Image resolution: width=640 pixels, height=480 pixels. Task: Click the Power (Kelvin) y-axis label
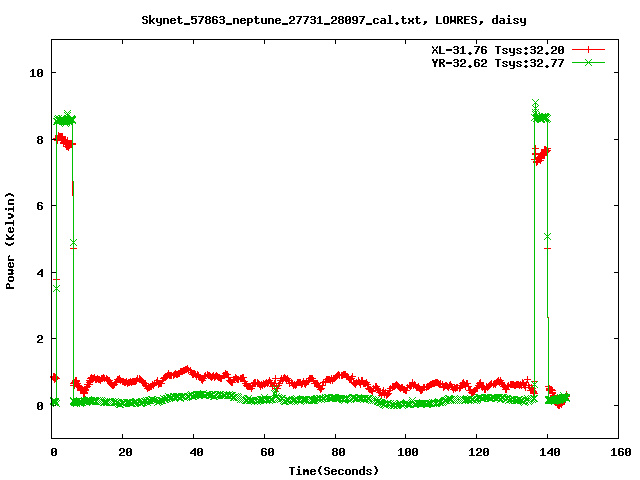coord(10,241)
